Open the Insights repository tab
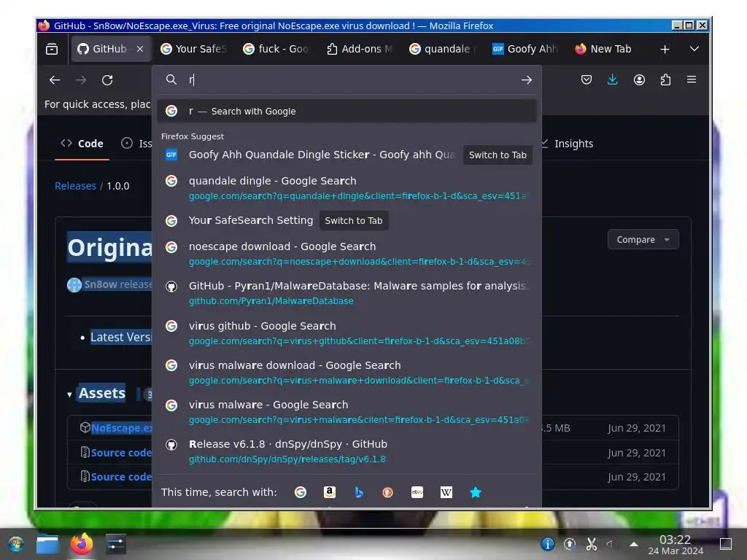The height and width of the screenshot is (560, 747). 568,144
